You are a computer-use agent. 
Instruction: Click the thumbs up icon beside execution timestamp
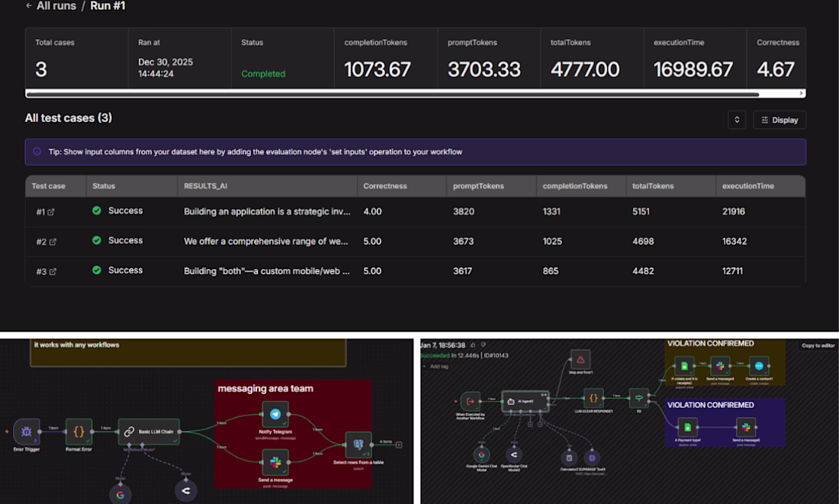click(472, 345)
